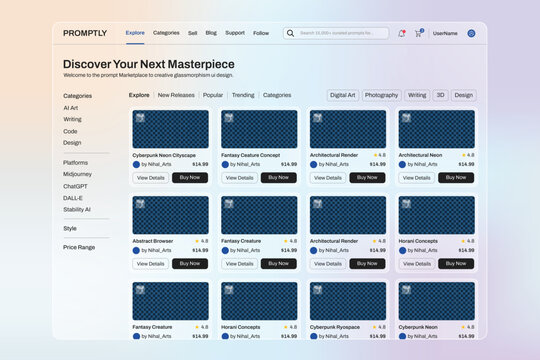The width and height of the screenshot is (540, 360).
Task: Select Code in sidebar categories
Action: pos(70,131)
